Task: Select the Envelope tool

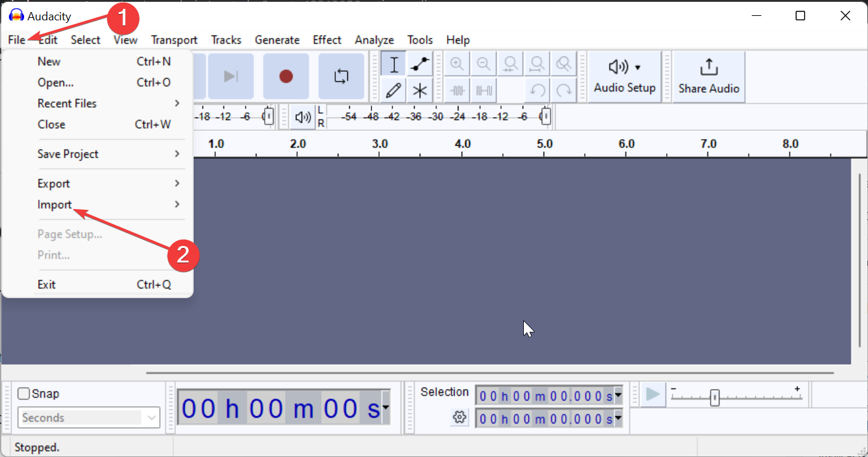Action: pos(420,64)
